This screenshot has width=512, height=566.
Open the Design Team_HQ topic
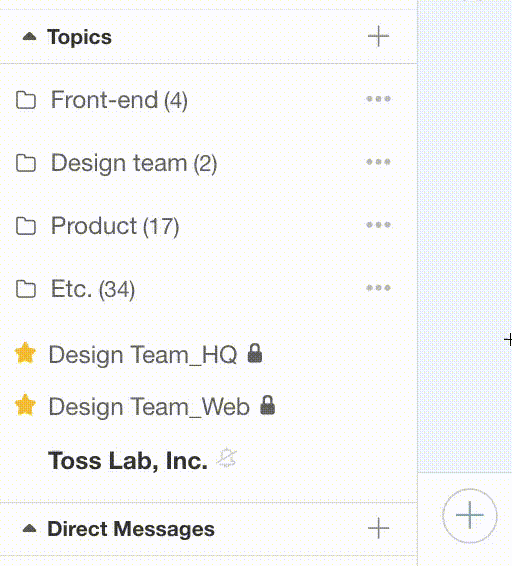(143, 354)
